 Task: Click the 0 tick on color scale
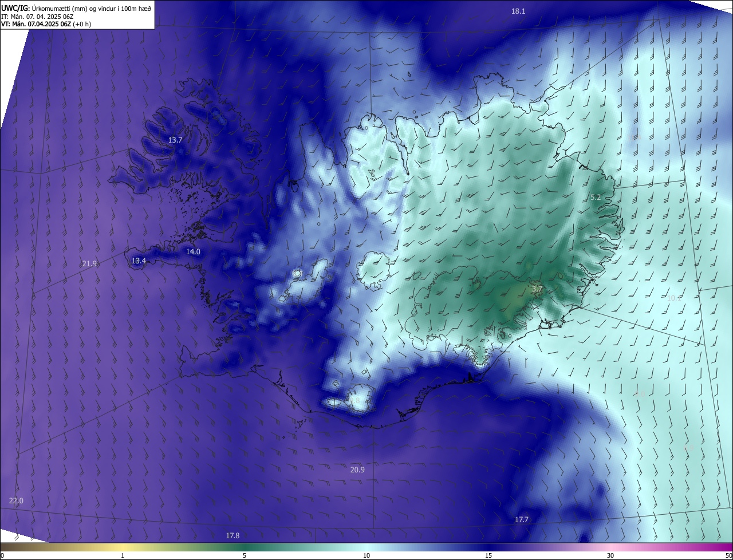2,555
